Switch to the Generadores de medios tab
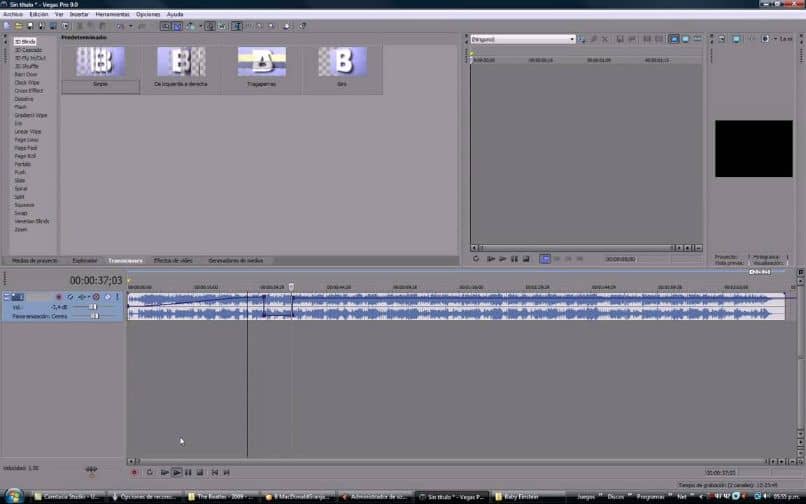Image resolution: width=806 pixels, height=504 pixels. (x=235, y=261)
